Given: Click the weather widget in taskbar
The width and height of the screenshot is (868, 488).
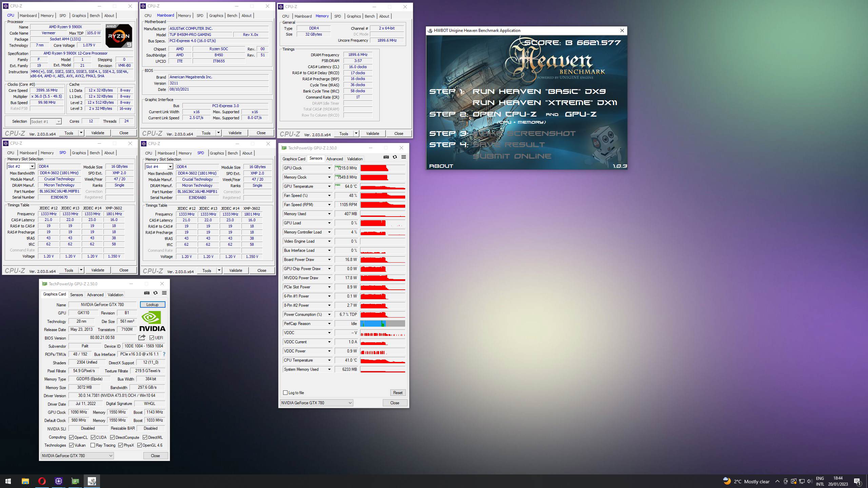Looking at the screenshot, I should pyautogui.click(x=746, y=481).
